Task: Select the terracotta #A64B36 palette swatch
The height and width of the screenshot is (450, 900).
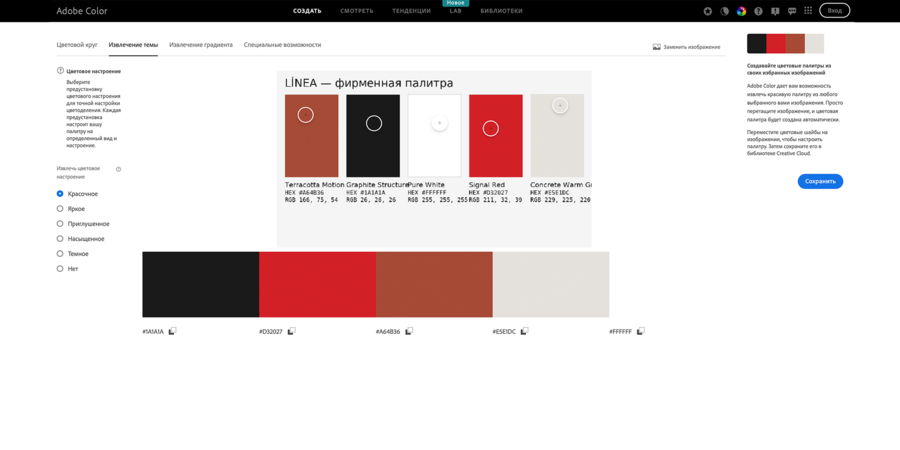Action: [434, 284]
